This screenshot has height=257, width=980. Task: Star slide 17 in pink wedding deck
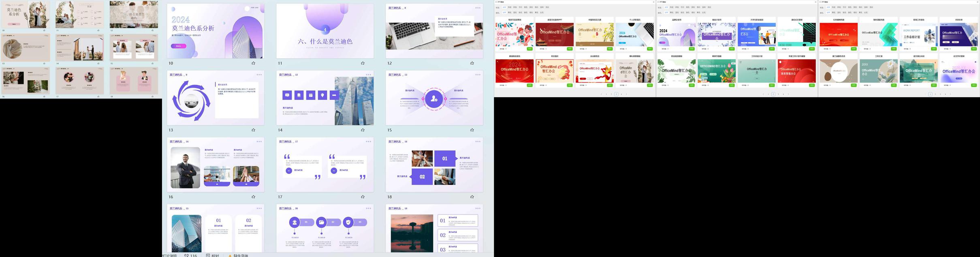point(98,97)
